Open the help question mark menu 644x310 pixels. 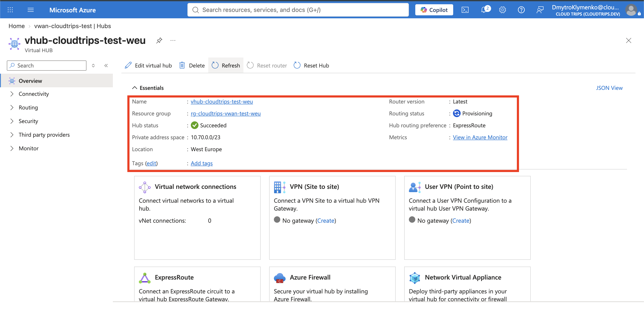pyautogui.click(x=521, y=10)
